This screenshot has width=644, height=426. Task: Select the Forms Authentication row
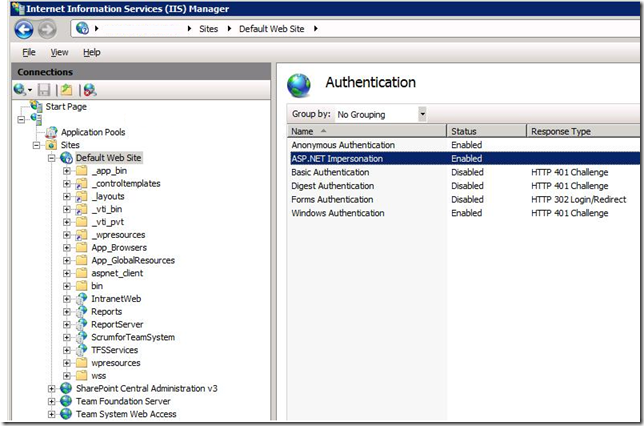(463, 199)
